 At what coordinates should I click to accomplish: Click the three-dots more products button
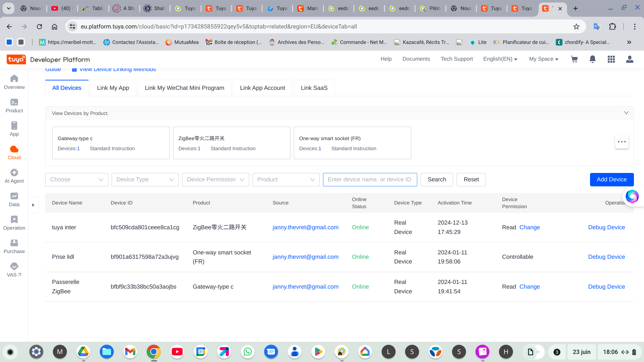[x=622, y=142]
